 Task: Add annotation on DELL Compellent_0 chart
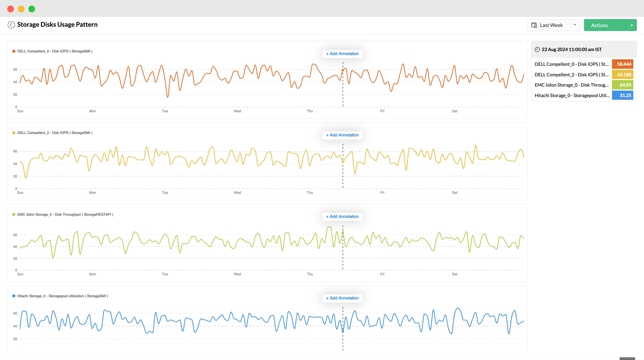(x=342, y=54)
